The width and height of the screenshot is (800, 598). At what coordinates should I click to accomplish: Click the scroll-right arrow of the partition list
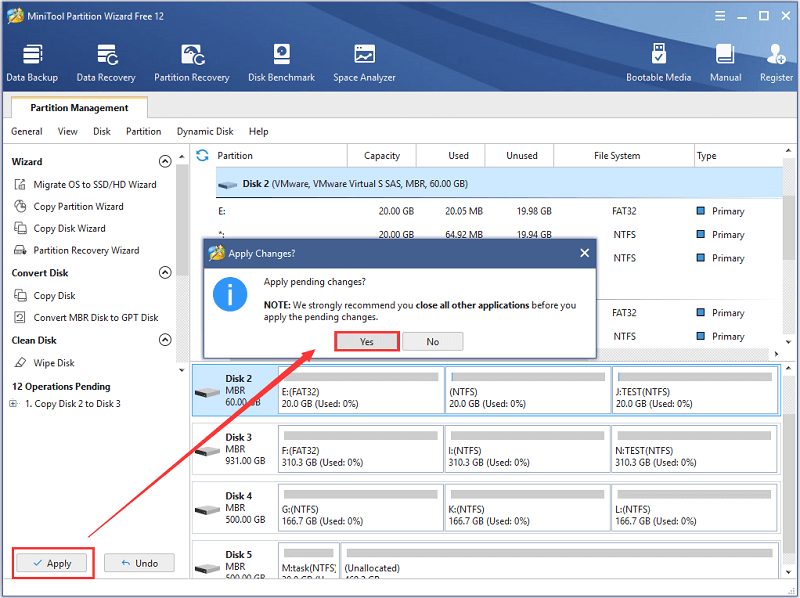tap(776, 354)
